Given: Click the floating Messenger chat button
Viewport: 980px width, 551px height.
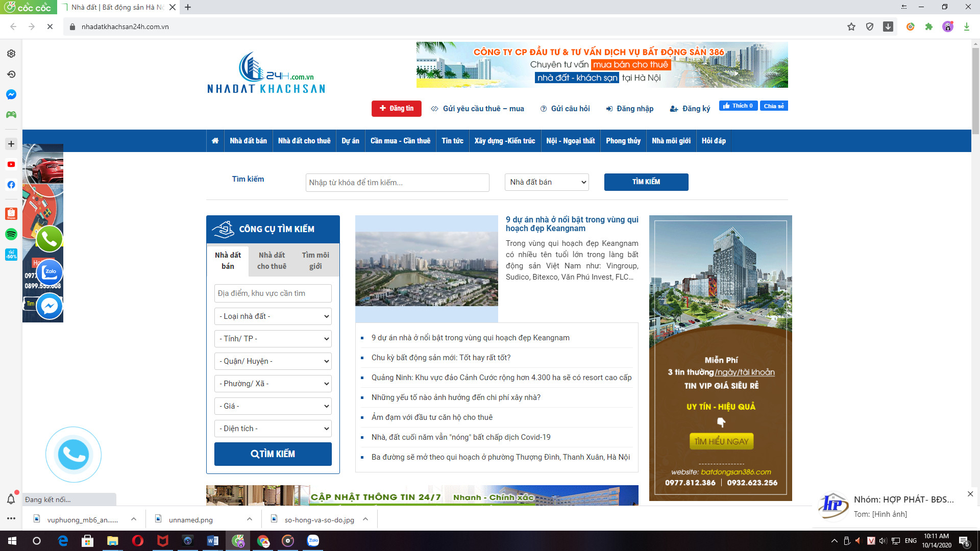Looking at the screenshot, I should [50, 306].
